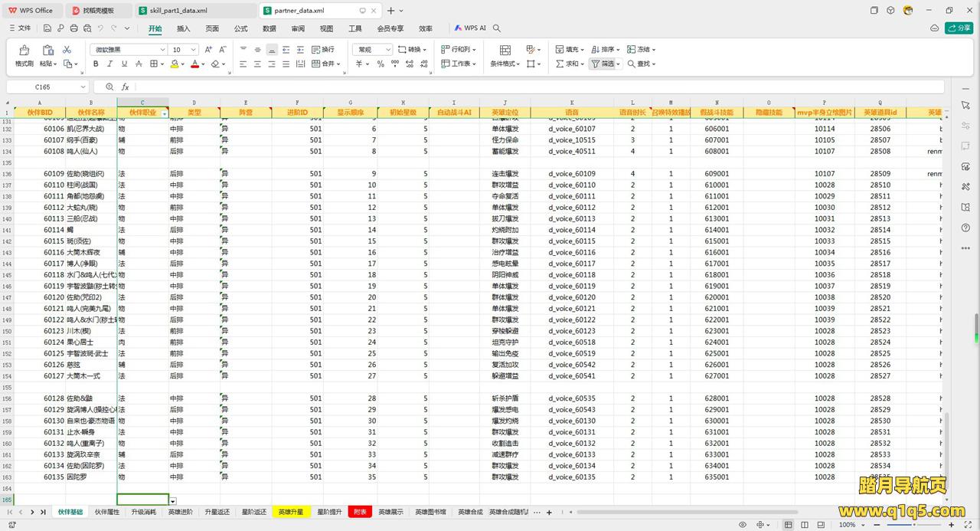Click the print icon in quick access bar
Screen dimensions: 980x531
[x=73, y=28]
